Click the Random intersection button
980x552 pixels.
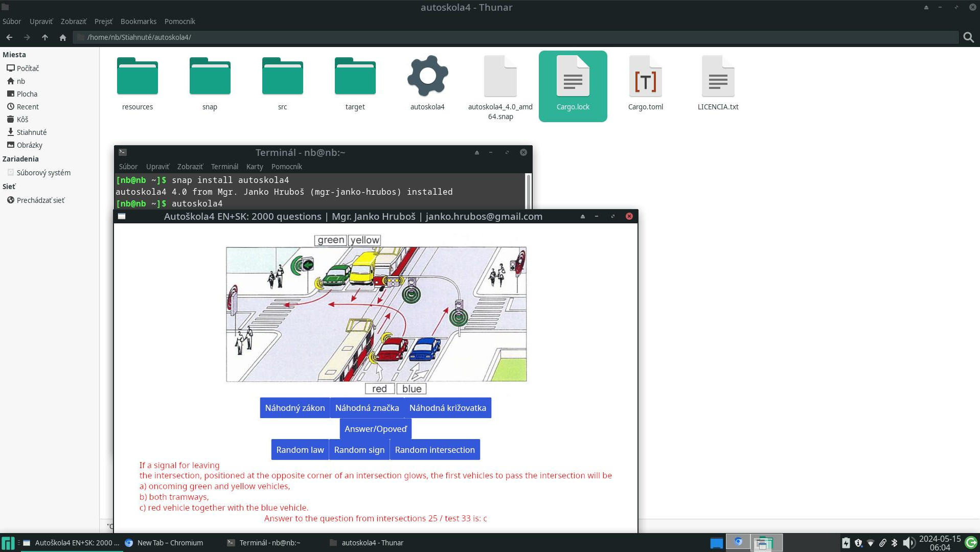(435, 450)
